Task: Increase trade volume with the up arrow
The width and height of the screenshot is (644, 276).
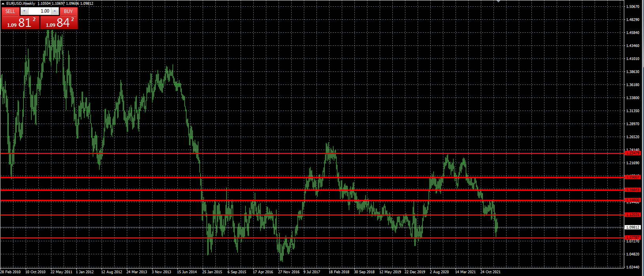Action: point(55,11)
